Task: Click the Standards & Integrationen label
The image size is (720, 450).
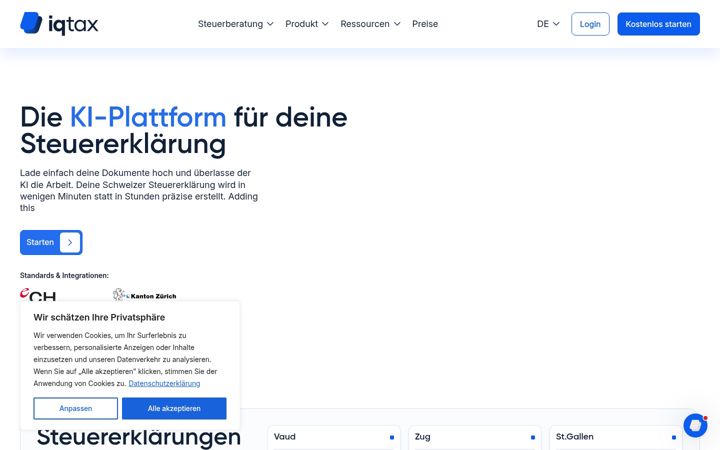Action: tap(64, 276)
